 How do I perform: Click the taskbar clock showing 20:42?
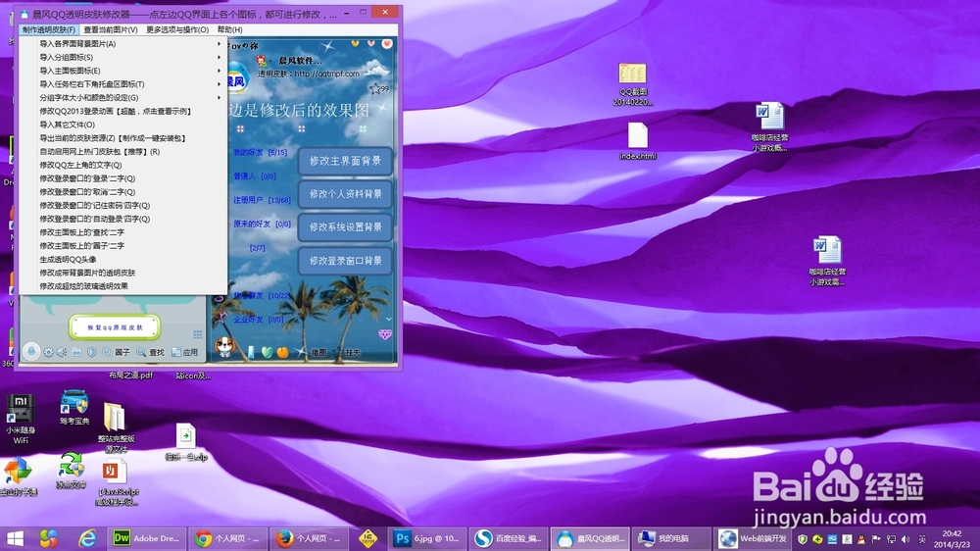coord(952,538)
